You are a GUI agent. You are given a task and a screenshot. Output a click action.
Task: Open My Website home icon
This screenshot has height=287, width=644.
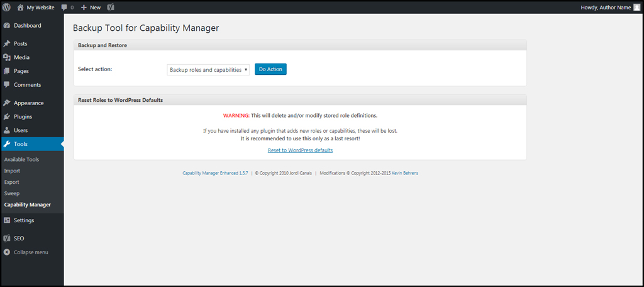click(x=20, y=8)
